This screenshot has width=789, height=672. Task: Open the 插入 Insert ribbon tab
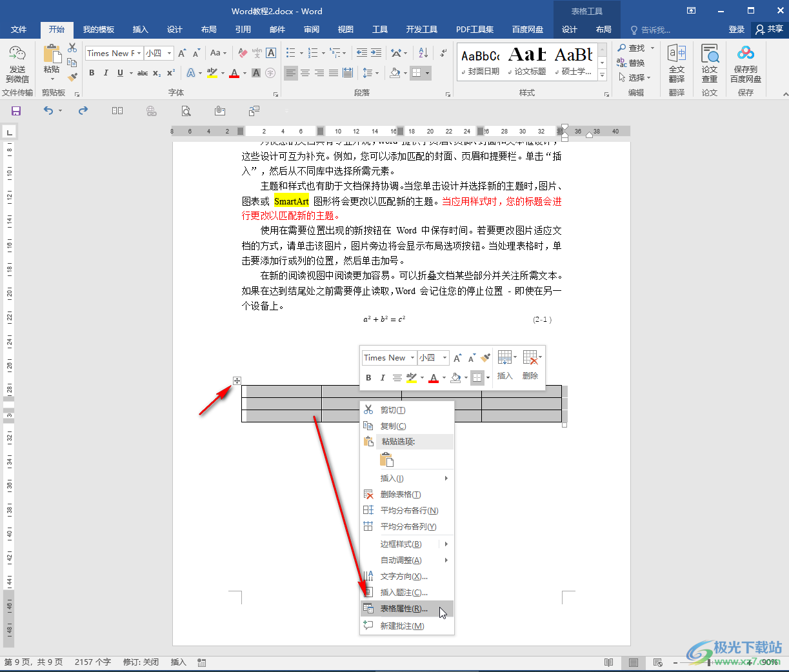(140, 30)
